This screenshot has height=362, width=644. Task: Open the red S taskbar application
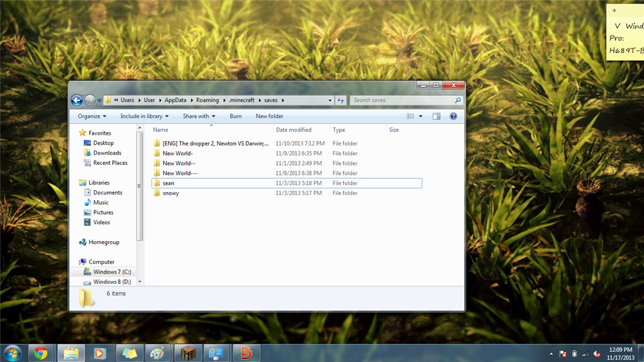coord(246,353)
